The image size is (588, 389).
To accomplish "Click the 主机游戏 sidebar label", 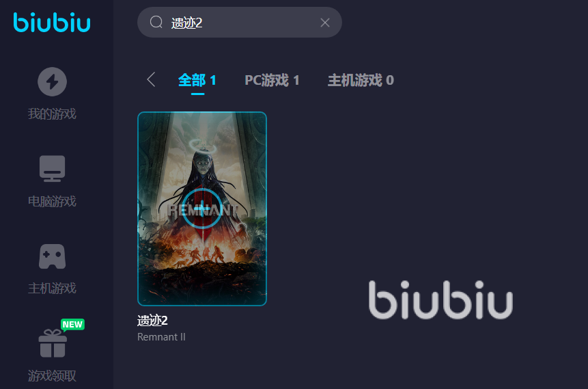I will [x=52, y=289].
